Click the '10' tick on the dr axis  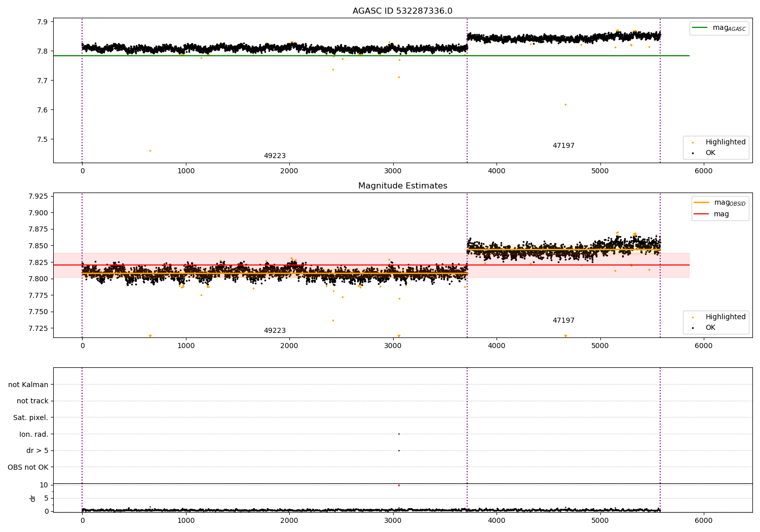[x=44, y=485]
